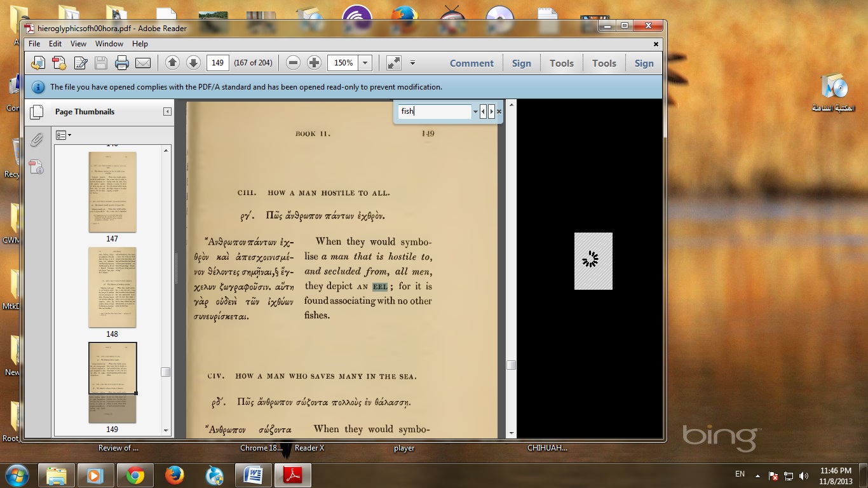Open Microsoft Word from the taskbar
Screen dimensions: 868x488
[x=253, y=475]
